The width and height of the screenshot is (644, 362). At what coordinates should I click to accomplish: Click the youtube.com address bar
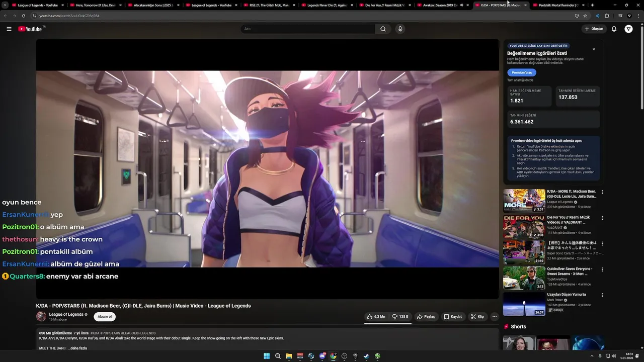pos(302,16)
